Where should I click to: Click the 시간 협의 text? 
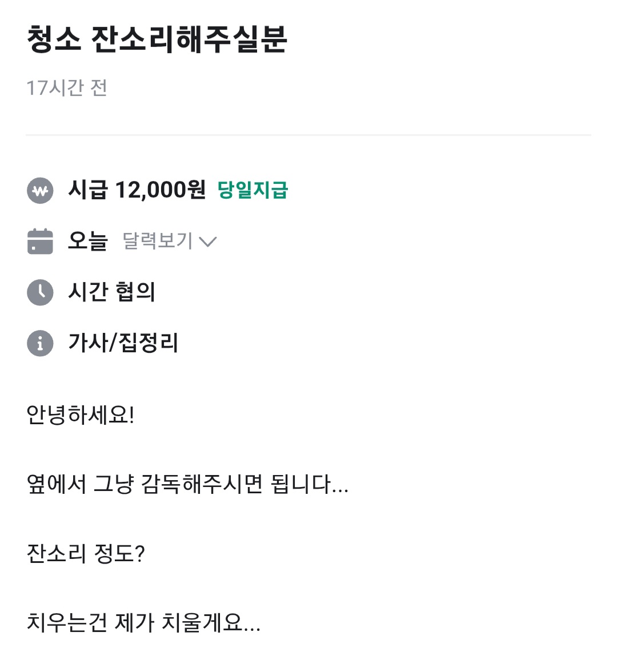point(111,292)
